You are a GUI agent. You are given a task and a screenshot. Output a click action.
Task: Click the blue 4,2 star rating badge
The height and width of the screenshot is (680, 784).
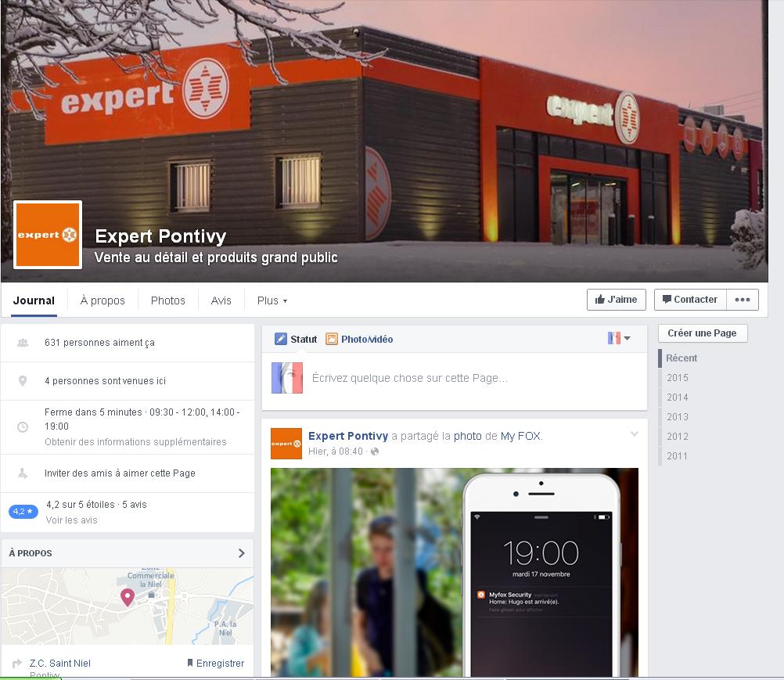[23, 512]
